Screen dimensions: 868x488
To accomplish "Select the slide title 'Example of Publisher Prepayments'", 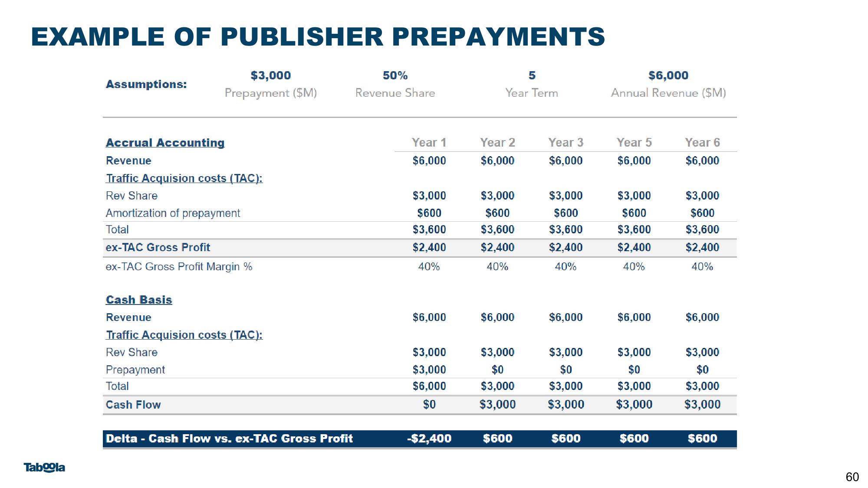I will 318,36.
